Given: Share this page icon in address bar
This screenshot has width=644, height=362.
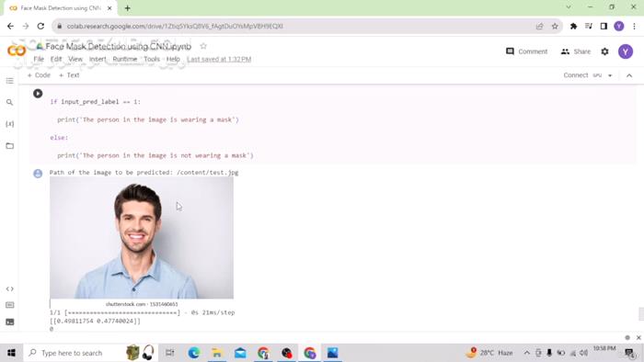Looking at the screenshot, I should click(x=539, y=27).
